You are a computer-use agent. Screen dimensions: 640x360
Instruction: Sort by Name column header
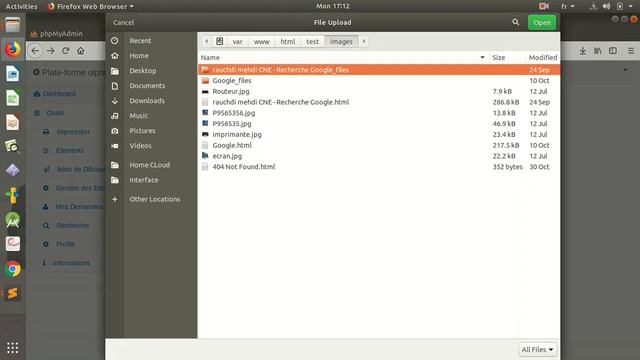pyautogui.click(x=343, y=58)
